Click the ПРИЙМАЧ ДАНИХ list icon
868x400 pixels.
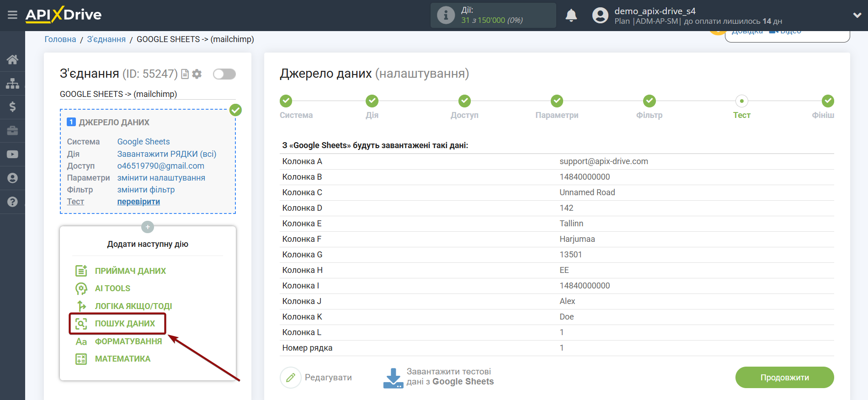pyautogui.click(x=81, y=271)
